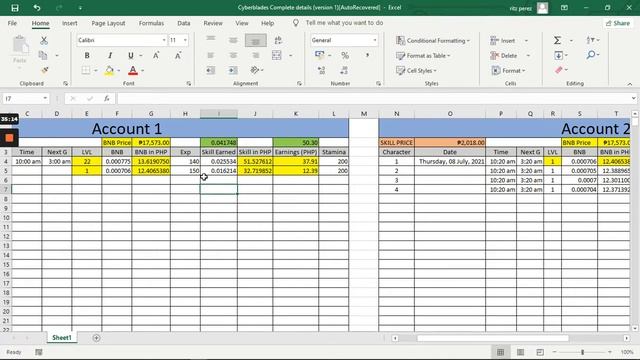The width and height of the screenshot is (640, 360).
Task: Cut selection with the scissors icon
Action: (x=44, y=40)
